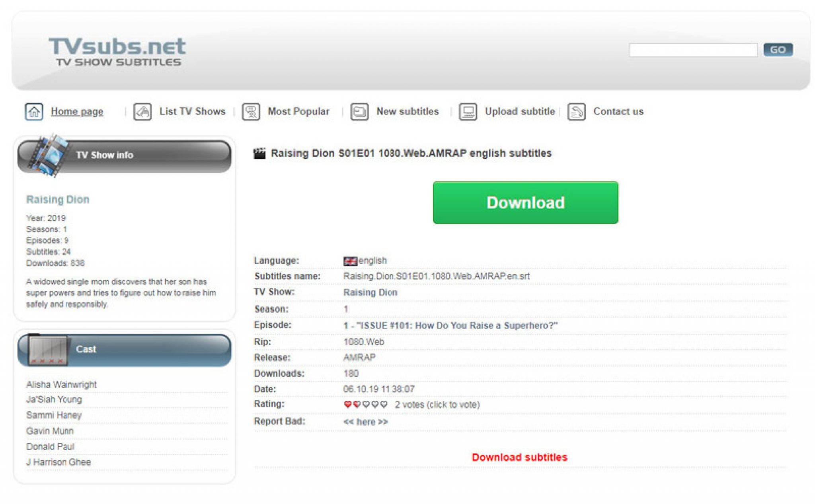Click the Home page icon
The height and width of the screenshot is (504, 815).
35,112
